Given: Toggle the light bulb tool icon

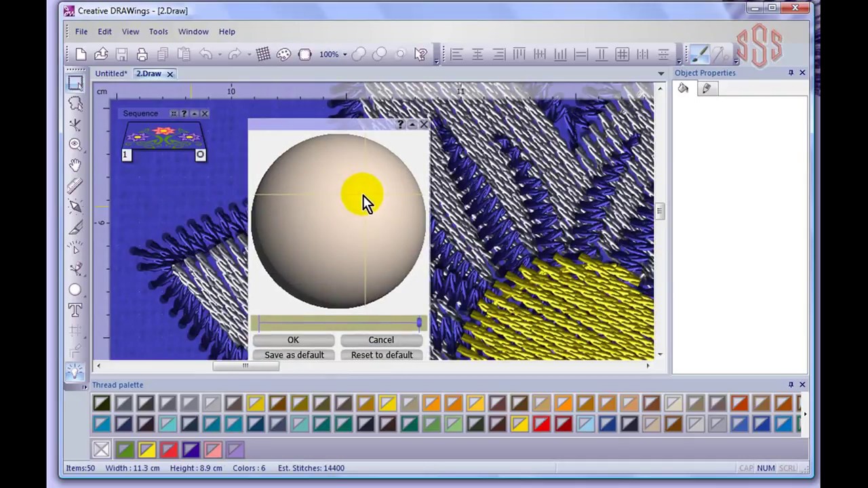Looking at the screenshot, I should 75,371.
